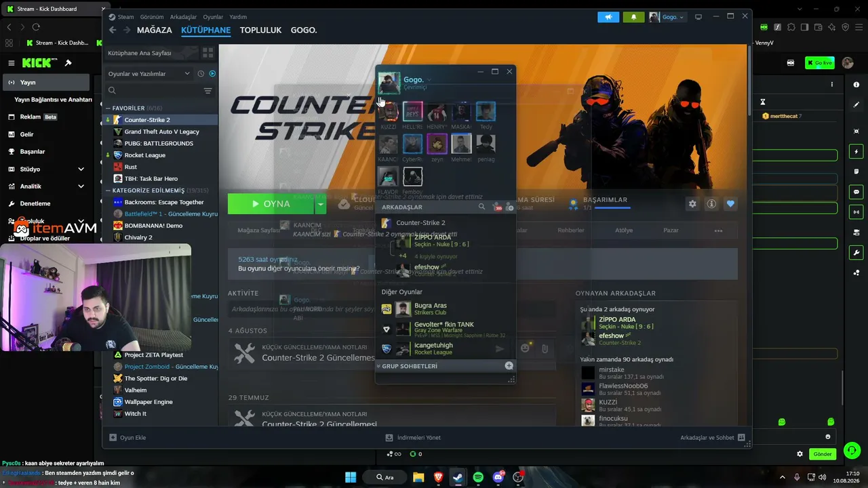
Task: Open Oyunlar ve Yazılımlar filter dropdown
Action: [148, 74]
